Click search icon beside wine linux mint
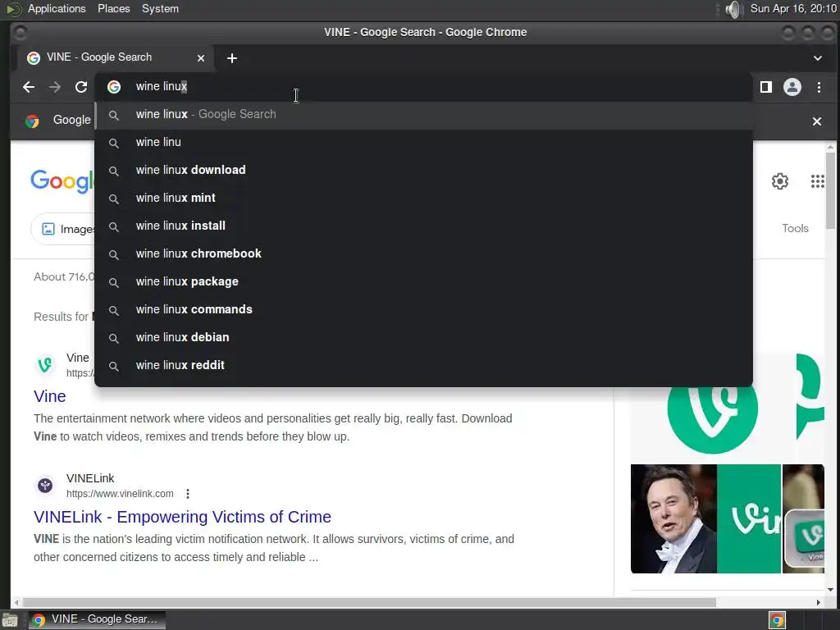Viewport: 840px width, 630px height. click(x=113, y=199)
